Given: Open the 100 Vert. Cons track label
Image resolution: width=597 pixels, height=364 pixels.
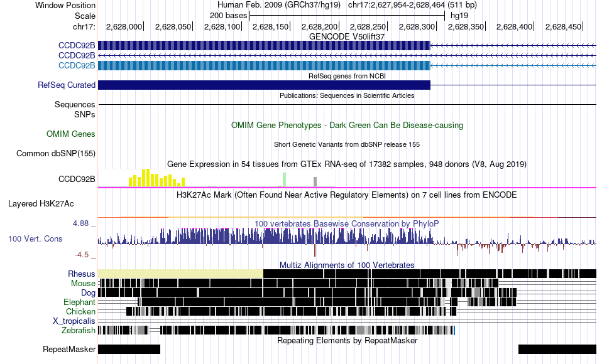Looking at the screenshot, I should point(35,239).
